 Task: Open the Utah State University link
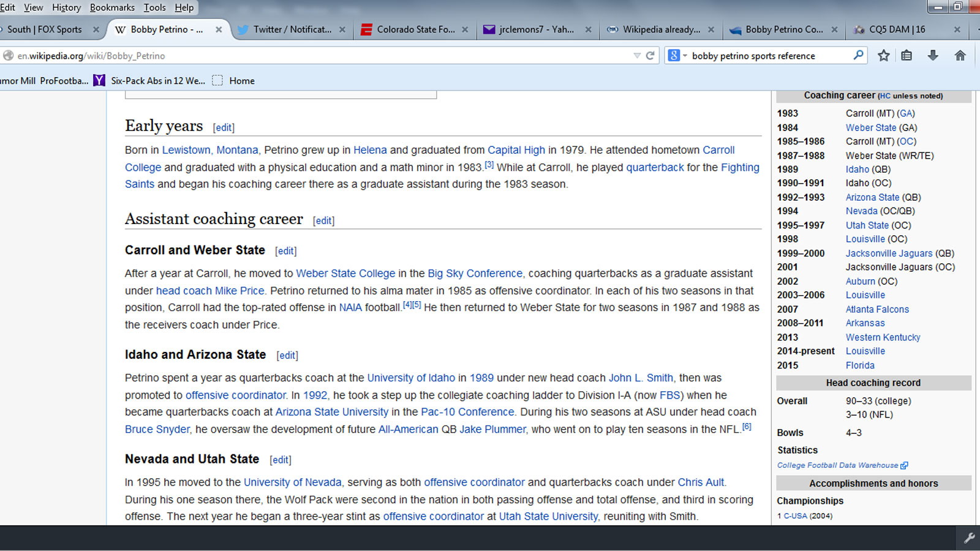548,516
